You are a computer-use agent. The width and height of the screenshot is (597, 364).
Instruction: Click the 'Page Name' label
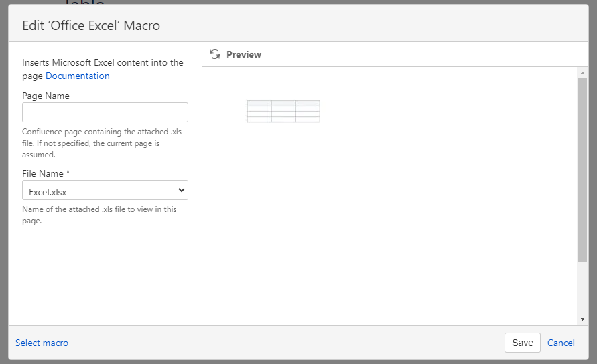pyautogui.click(x=46, y=96)
